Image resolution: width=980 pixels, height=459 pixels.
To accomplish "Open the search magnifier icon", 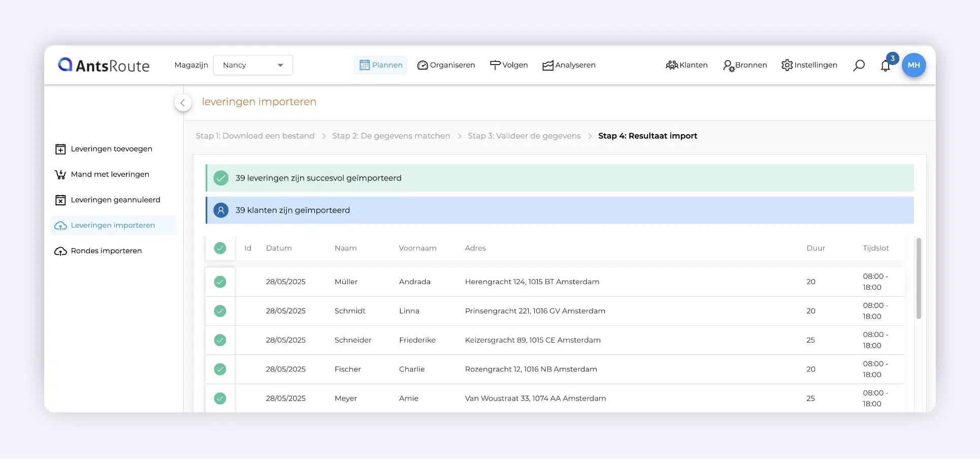I will pyautogui.click(x=859, y=66).
